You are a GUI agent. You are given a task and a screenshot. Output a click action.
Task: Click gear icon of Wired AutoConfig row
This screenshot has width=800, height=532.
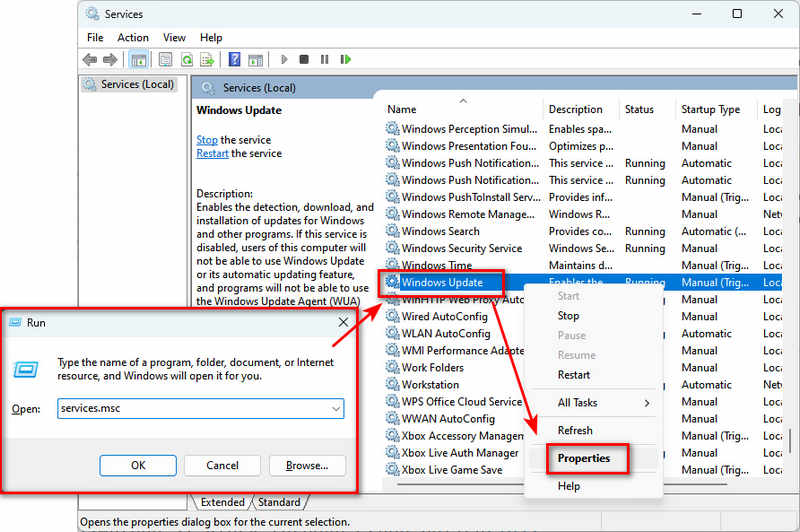click(392, 316)
